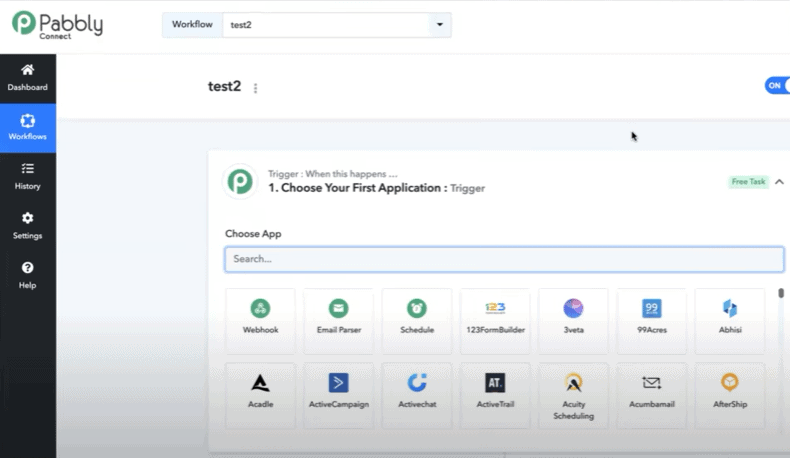
Task: Click the test2 workflow title
Action: pos(225,87)
